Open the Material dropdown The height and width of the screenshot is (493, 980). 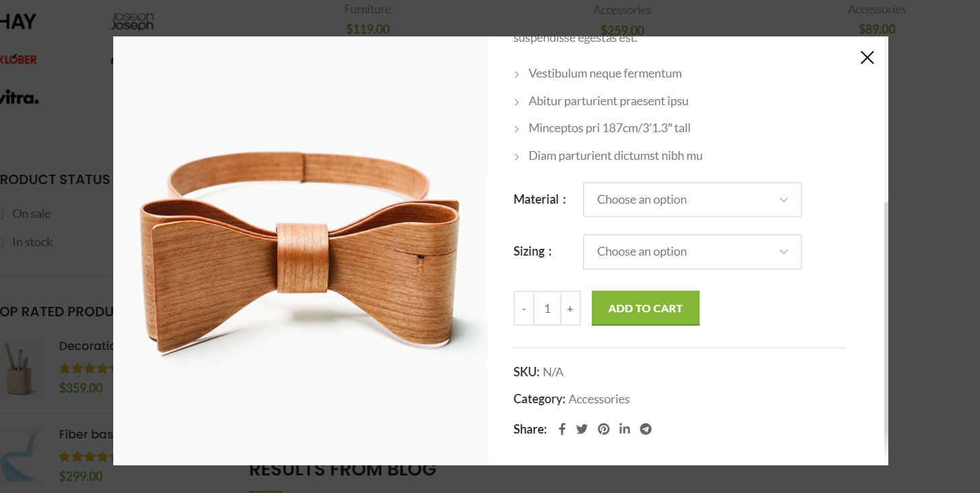tap(692, 200)
